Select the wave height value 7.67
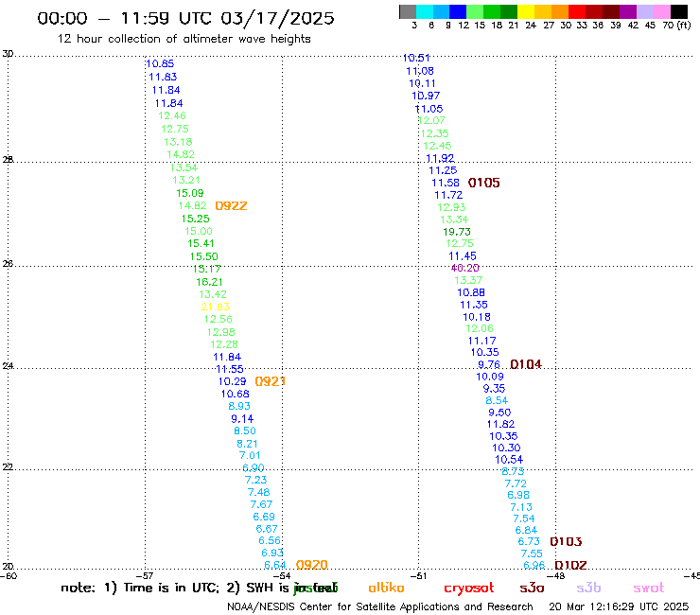This screenshot has height=615, width=700. [x=261, y=504]
